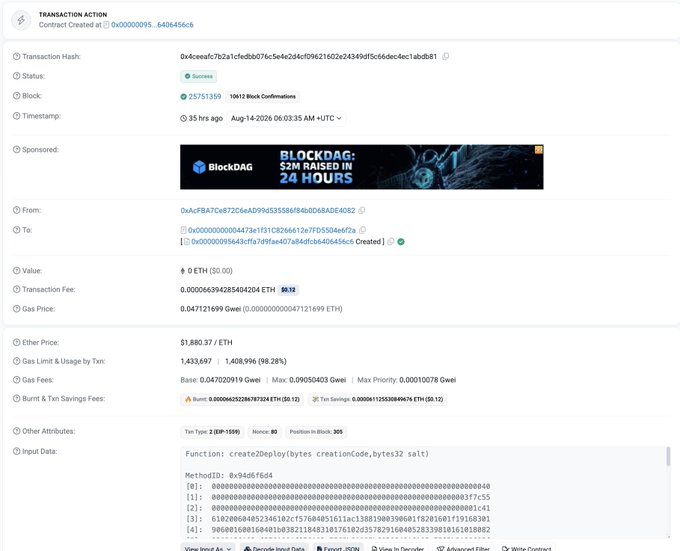Open created contract 0x00000095643cffa7 link
This screenshot has height=551, width=680.
(x=272, y=241)
